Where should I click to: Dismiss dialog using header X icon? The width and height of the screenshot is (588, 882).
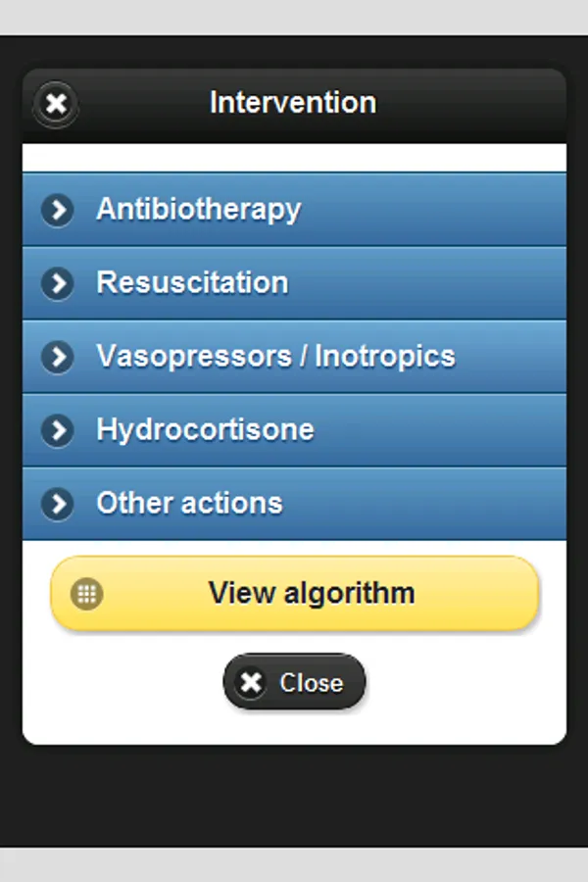[x=56, y=103]
